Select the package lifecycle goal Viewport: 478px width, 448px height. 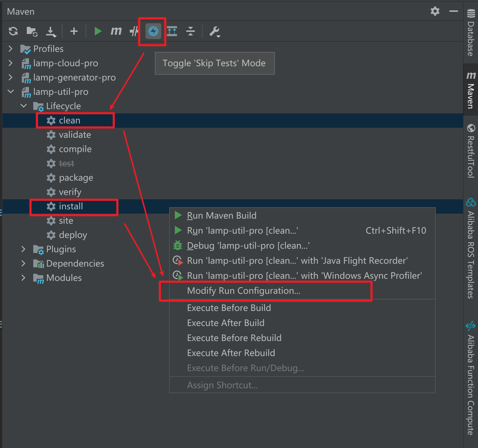pos(76,178)
